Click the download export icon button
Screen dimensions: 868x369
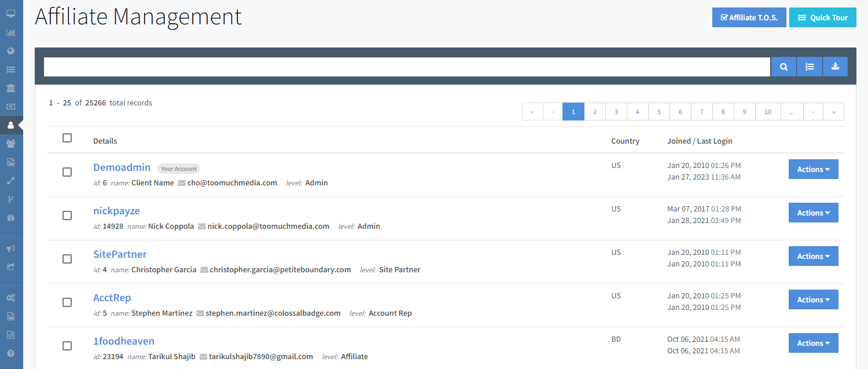pyautogui.click(x=835, y=67)
